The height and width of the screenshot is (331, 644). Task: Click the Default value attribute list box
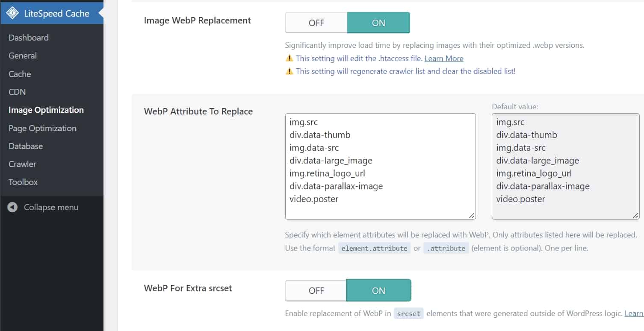(x=565, y=166)
